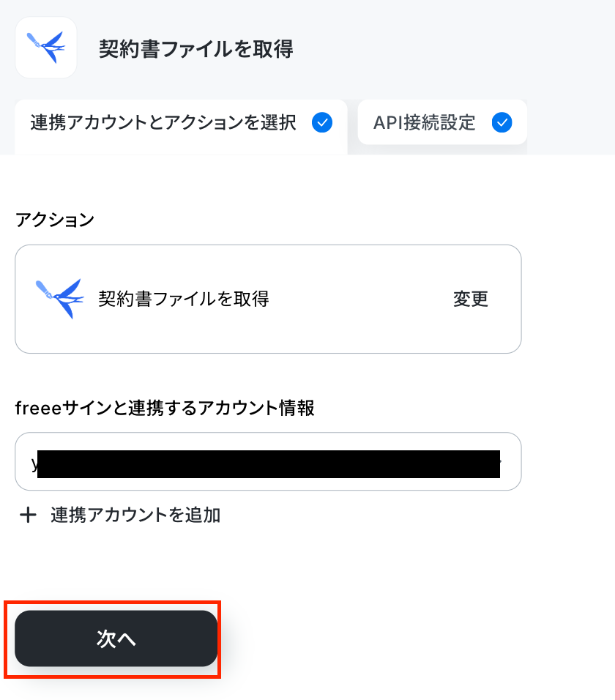
Task: Expand account list using arrow at field's right end
Action: point(501,461)
